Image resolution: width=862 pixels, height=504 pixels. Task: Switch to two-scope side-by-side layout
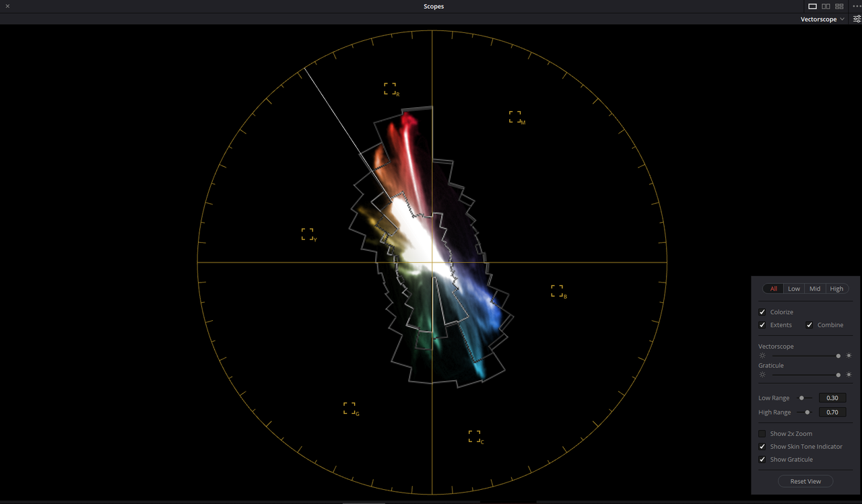(826, 6)
